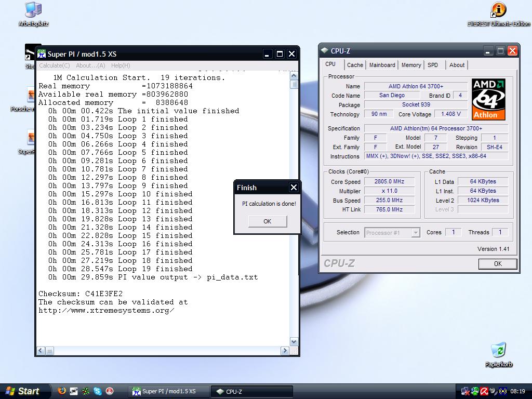Image resolution: width=532 pixels, height=399 pixels.
Task: Open the About tab in CPU-Z
Action: point(457,65)
